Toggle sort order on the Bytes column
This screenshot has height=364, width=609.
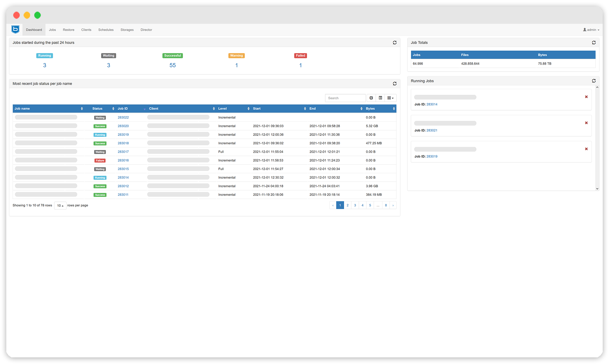394,108
